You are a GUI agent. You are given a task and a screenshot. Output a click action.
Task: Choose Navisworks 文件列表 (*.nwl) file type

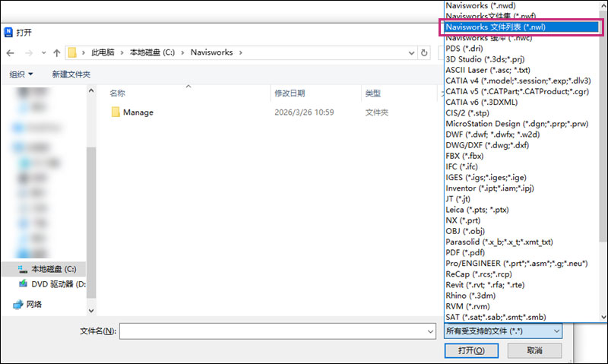coord(521,27)
